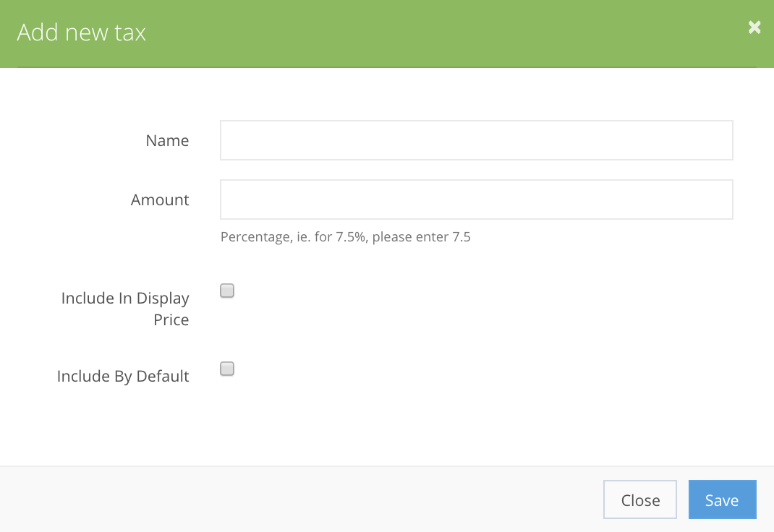Image resolution: width=774 pixels, height=532 pixels.
Task: Click the Close button in the footer
Action: [x=639, y=499]
